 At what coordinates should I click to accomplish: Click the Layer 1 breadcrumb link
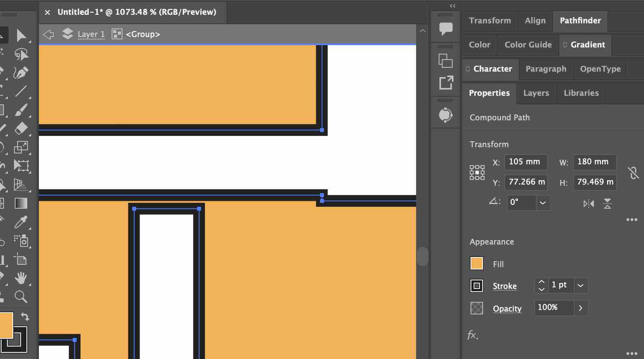[91, 34]
